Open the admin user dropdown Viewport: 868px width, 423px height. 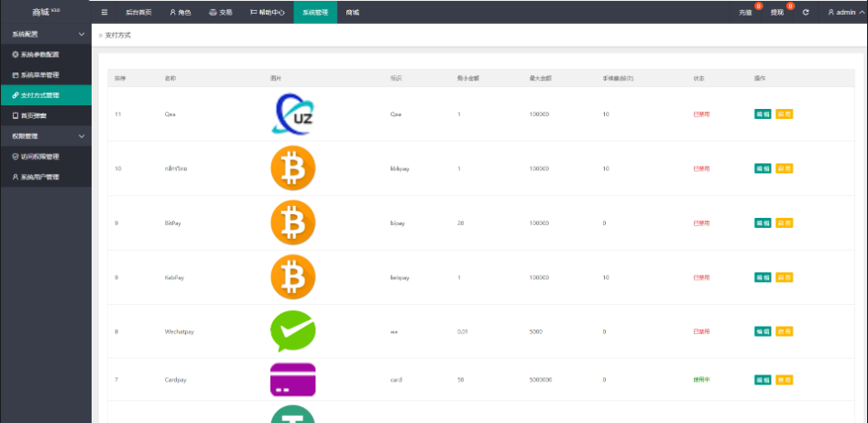tap(845, 12)
